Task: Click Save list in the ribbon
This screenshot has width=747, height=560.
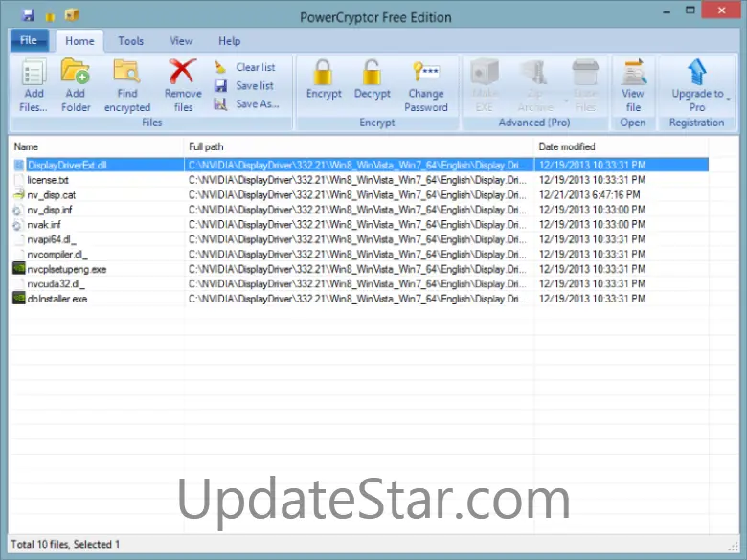Action: coord(244,86)
